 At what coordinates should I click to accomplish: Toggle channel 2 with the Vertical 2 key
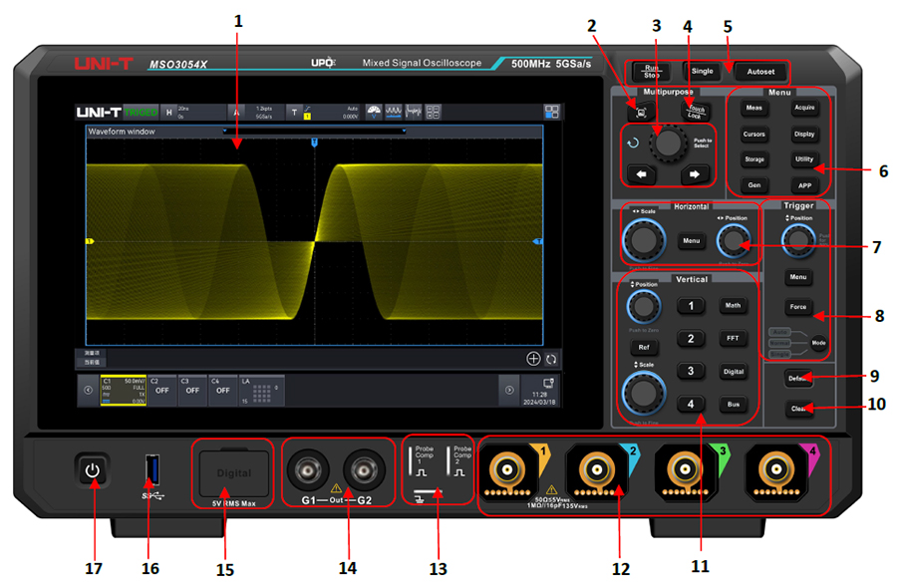pos(691,339)
